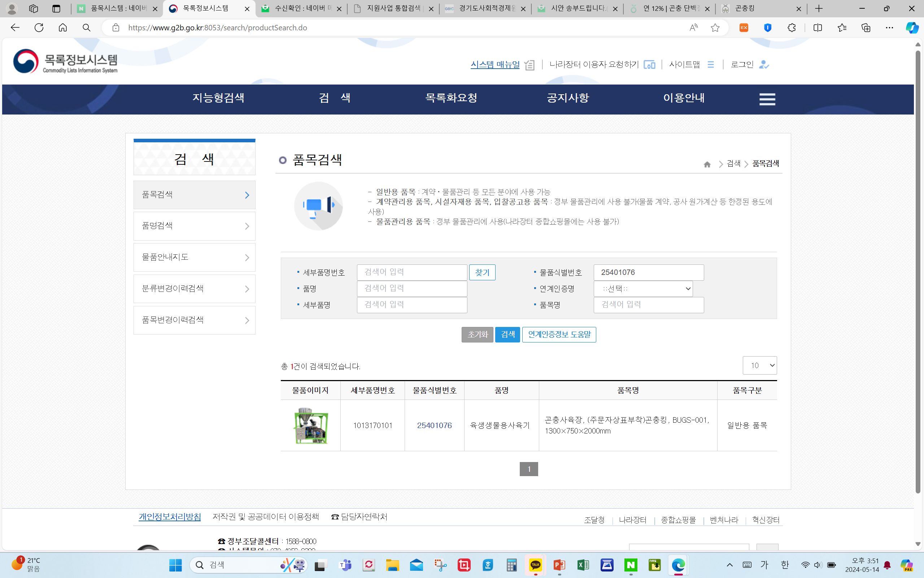Viewport: 924px width, 578px height.
Task: Open 검색 navigation menu item
Action: (335, 98)
